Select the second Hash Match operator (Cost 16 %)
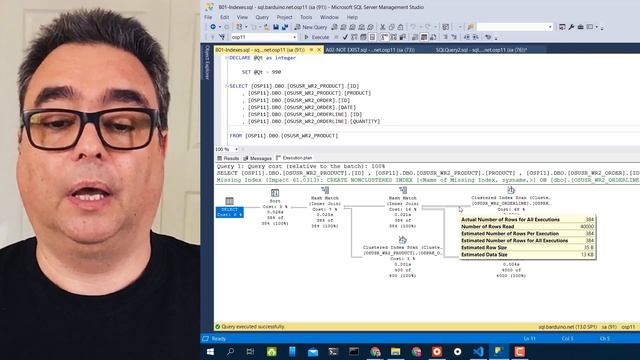640x360 pixels. click(402, 206)
